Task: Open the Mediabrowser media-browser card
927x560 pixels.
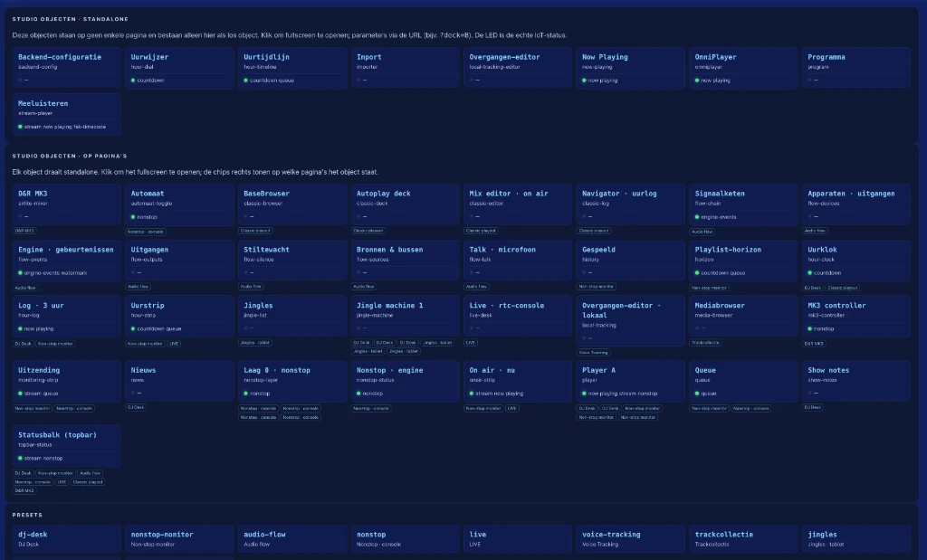Action: pyautogui.click(x=744, y=317)
